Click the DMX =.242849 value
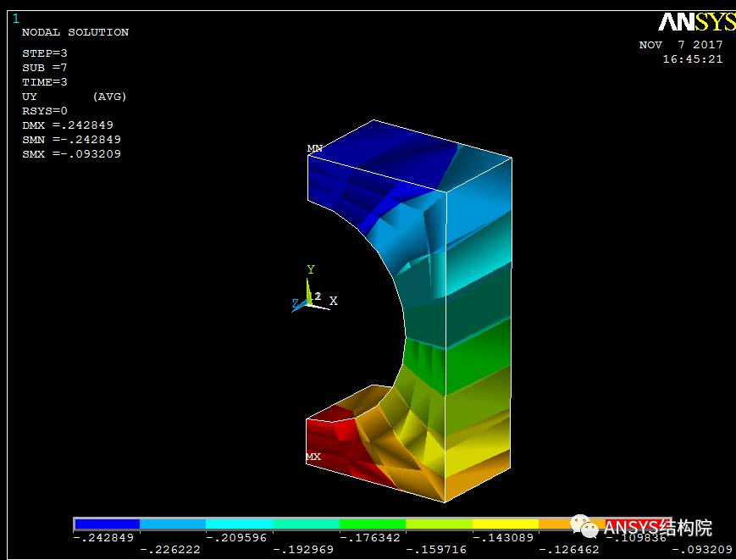The image size is (736, 560). (x=68, y=125)
